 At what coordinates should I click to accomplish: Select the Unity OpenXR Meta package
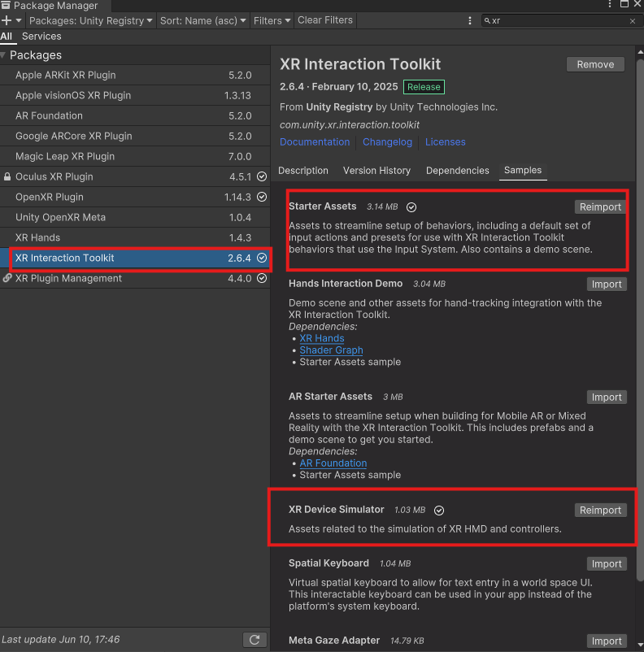tap(135, 218)
